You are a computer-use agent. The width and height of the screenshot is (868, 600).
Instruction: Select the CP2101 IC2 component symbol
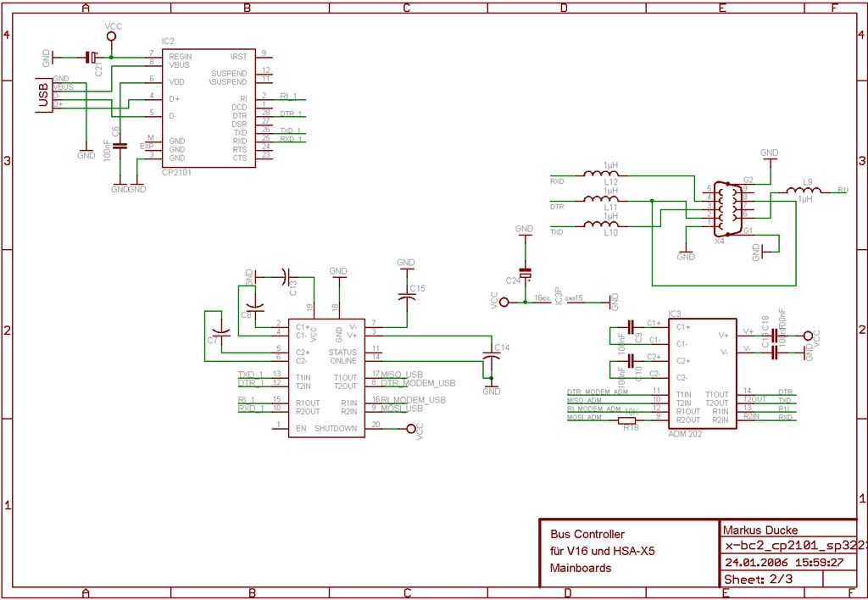(208, 106)
